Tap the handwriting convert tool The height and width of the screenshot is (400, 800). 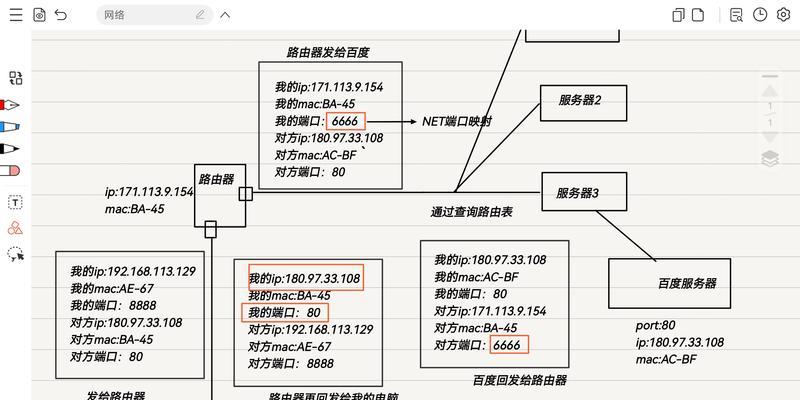[x=16, y=78]
